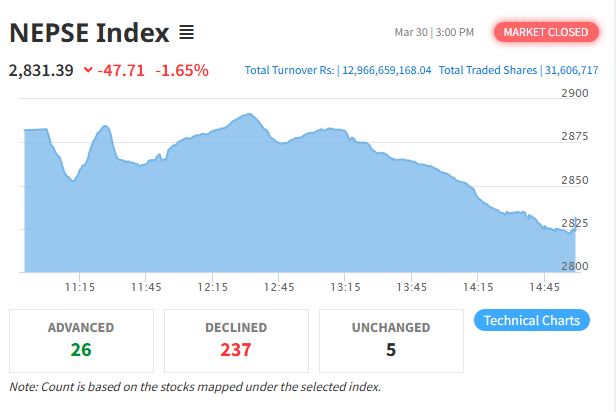Click the 2900 level on price axis
The height and width of the screenshot is (412, 616).
(x=576, y=93)
